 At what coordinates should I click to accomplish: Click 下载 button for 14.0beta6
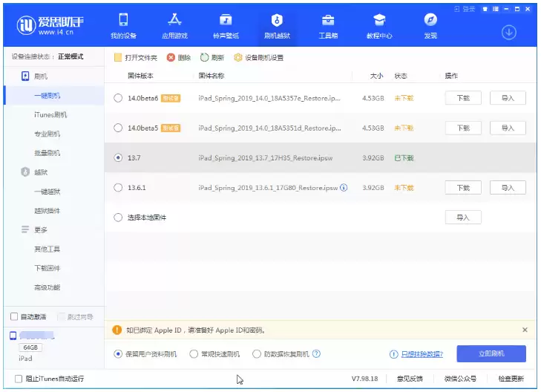pyautogui.click(x=463, y=98)
